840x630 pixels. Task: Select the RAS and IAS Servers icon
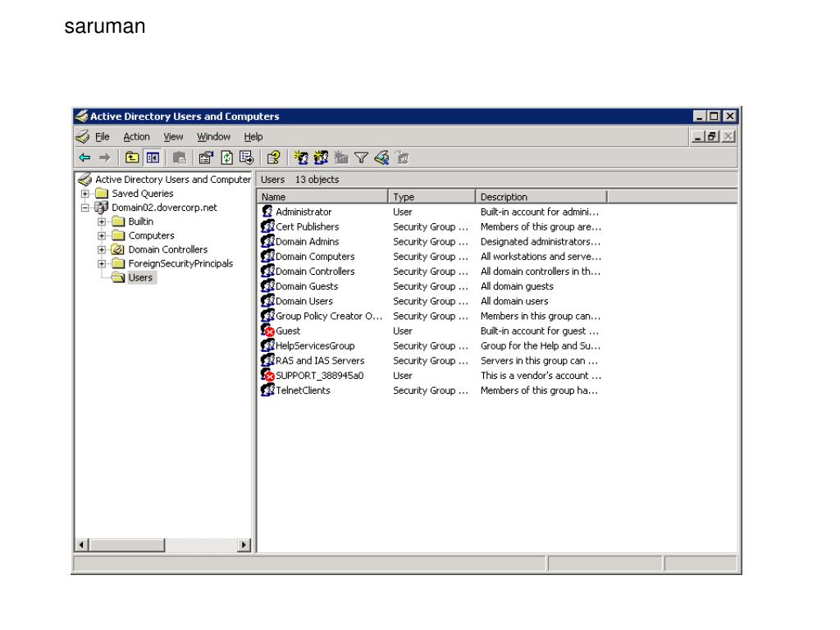click(x=267, y=361)
